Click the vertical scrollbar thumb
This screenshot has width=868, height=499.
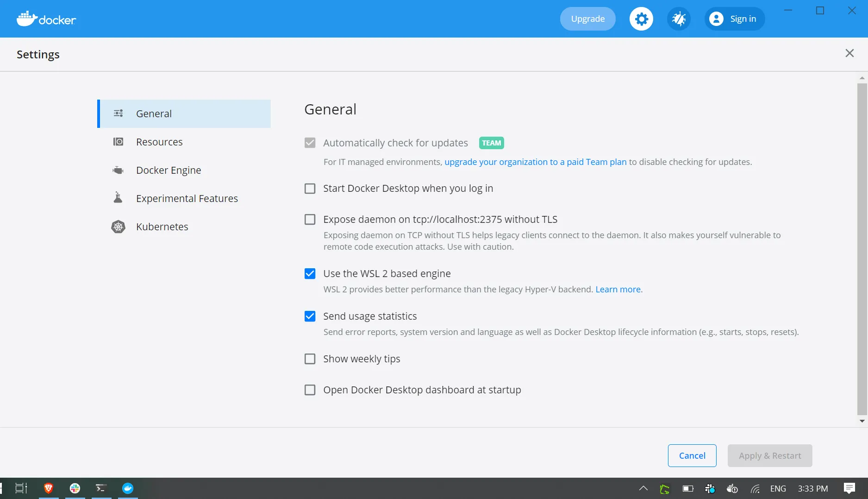pos(862,249)
